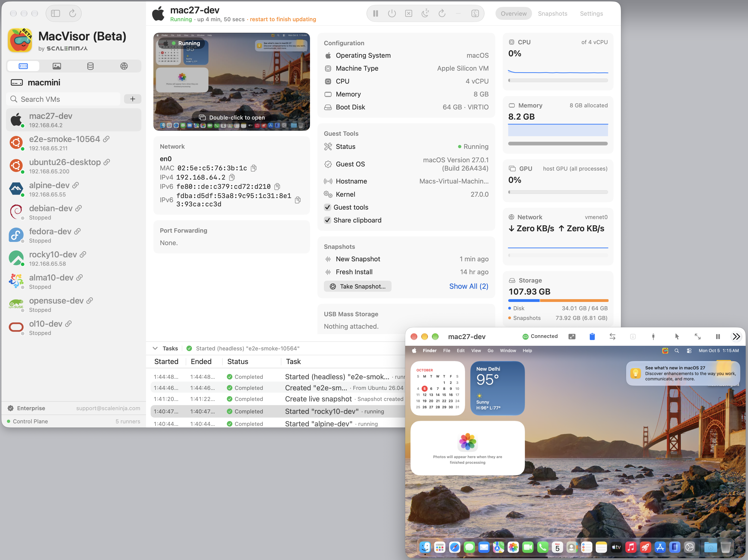Click the Take Snapshot... button

tap(358, 287)
